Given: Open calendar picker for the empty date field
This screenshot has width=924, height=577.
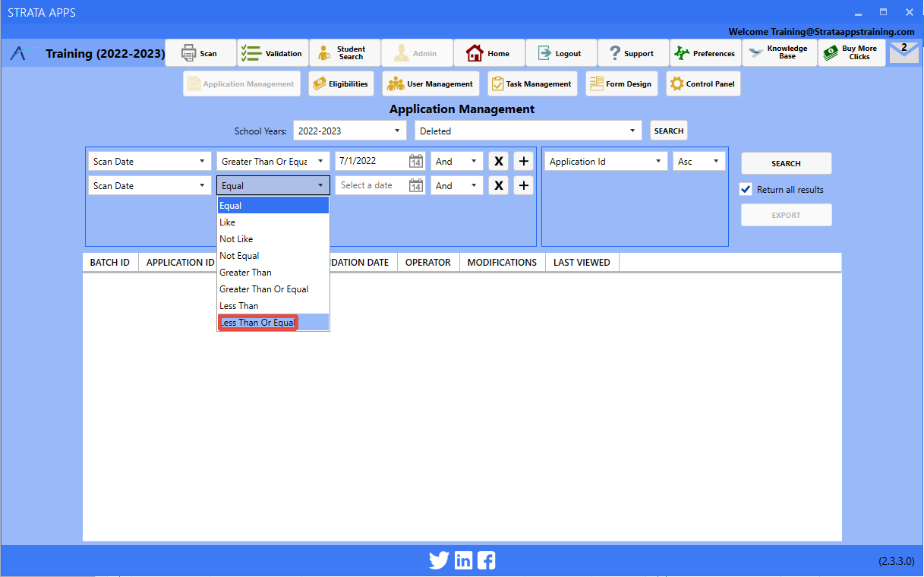Looking at the screenshot, I should (x=416, y=185).
